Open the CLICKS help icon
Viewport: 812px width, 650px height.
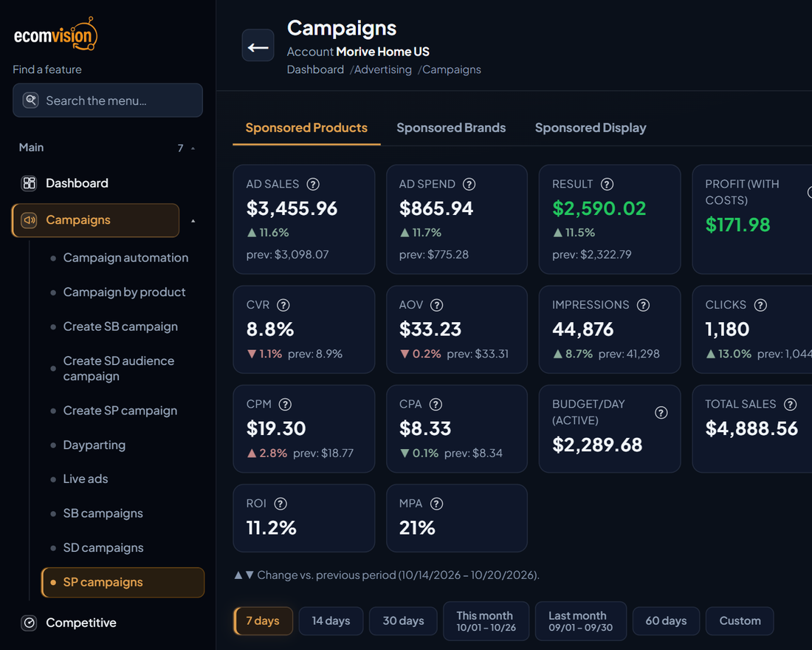coord(760,305)
